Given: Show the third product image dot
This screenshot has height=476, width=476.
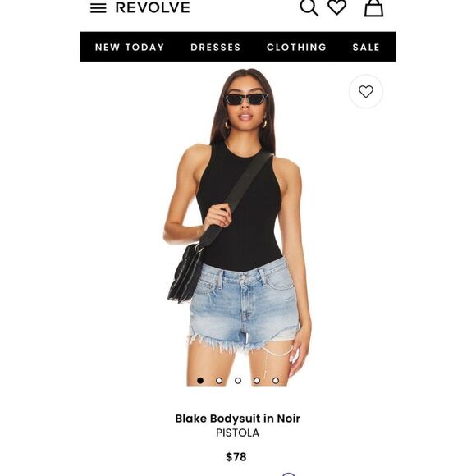Looking at the screenshot, I should (x=238, y=380).
